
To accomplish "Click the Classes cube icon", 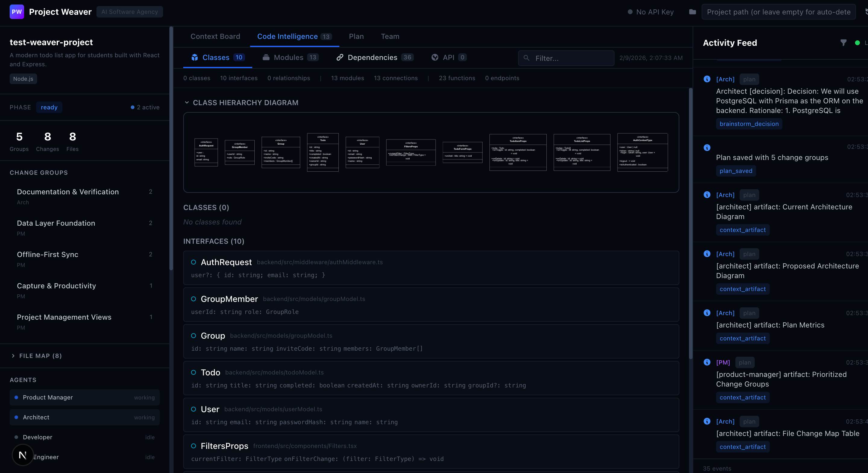I will pyautogui.click(x=194, y=58).
